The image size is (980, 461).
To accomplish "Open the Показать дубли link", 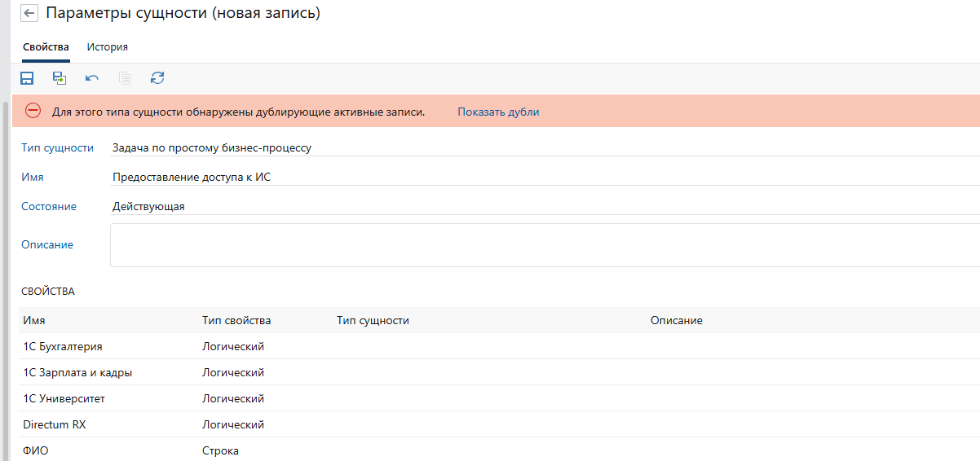I will [x=498, y=112].
